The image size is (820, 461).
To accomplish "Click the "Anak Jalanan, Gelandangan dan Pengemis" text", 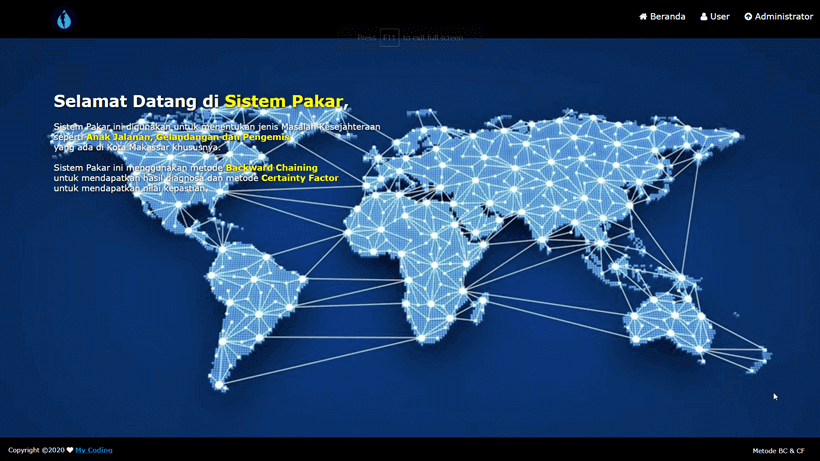I will pyautogui.click(x=188, y=137).
